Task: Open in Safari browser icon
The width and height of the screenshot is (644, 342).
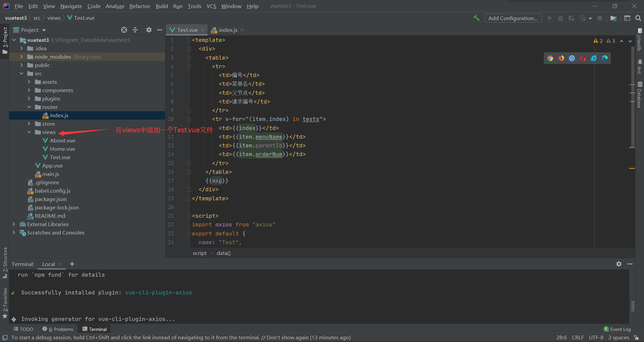Action: point(572,58)
